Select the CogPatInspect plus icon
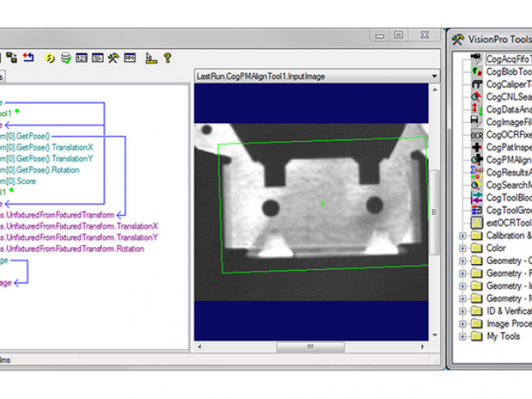532x399 pixels. point(477,148)
